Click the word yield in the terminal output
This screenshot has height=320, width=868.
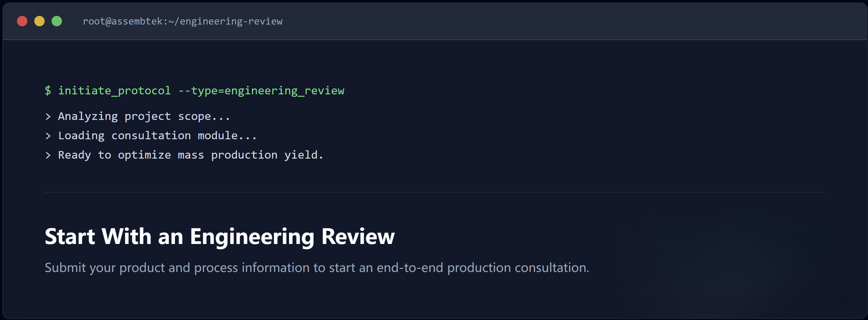pyautogui.click(x=301, y=155)
